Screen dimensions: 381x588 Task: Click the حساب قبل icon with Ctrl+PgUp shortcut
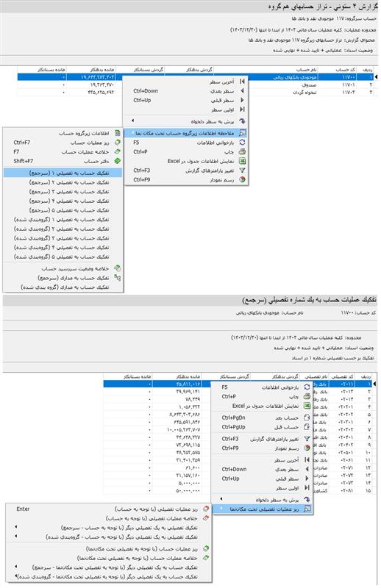(x=307, y=427)
